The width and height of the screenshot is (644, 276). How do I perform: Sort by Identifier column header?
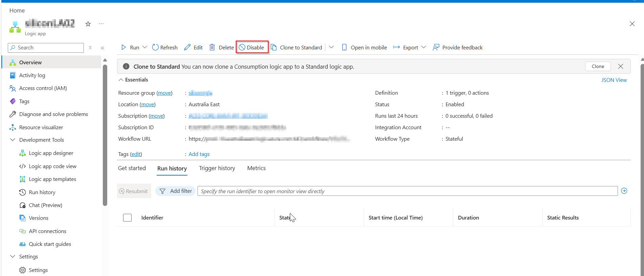(x=152, y=217)
